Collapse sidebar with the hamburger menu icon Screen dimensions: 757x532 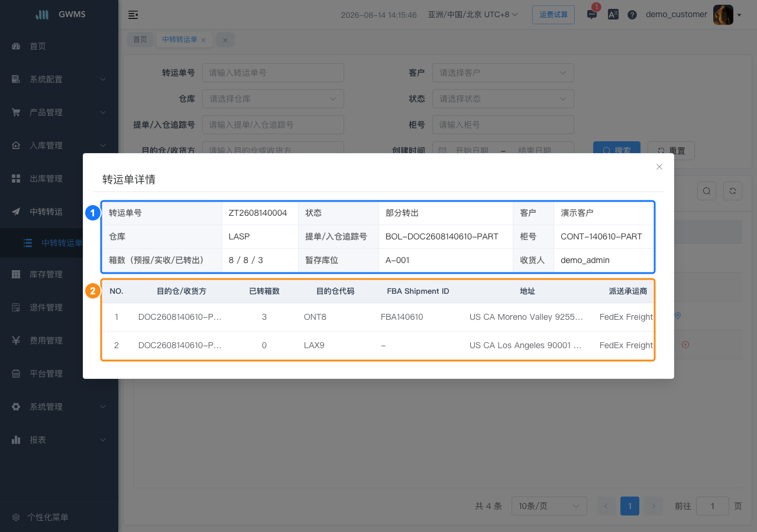pyautogui.click(x=133, y=15)
